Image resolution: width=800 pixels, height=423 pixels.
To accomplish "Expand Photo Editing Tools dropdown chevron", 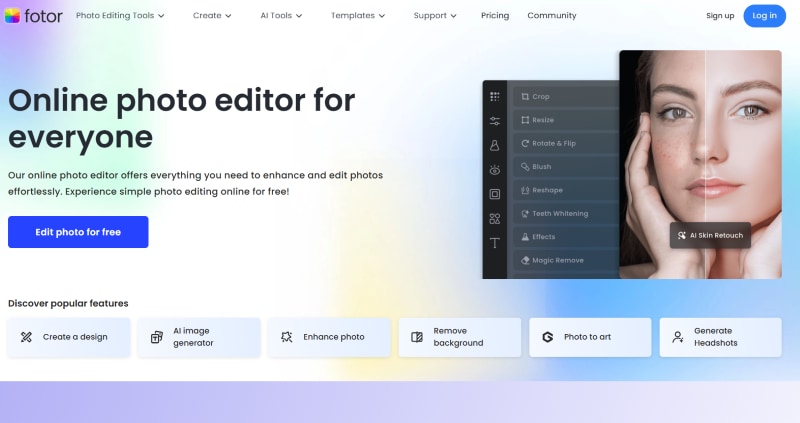I will 161,16.
